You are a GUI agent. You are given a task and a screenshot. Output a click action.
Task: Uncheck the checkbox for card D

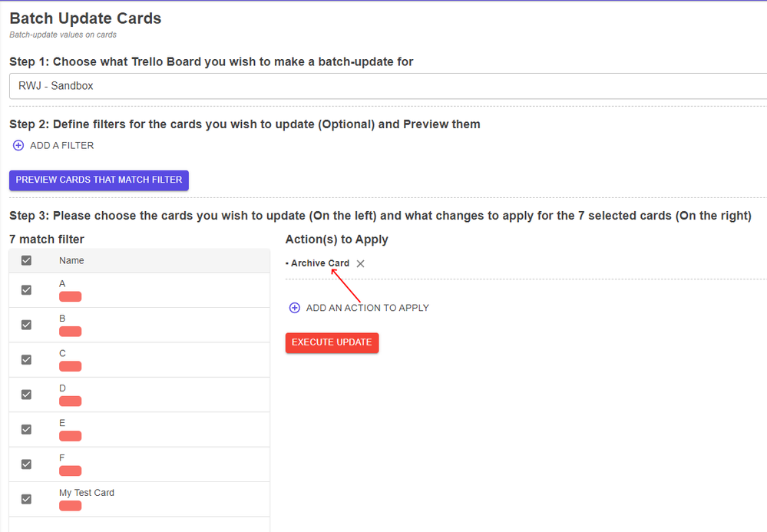tap(26, 395)
